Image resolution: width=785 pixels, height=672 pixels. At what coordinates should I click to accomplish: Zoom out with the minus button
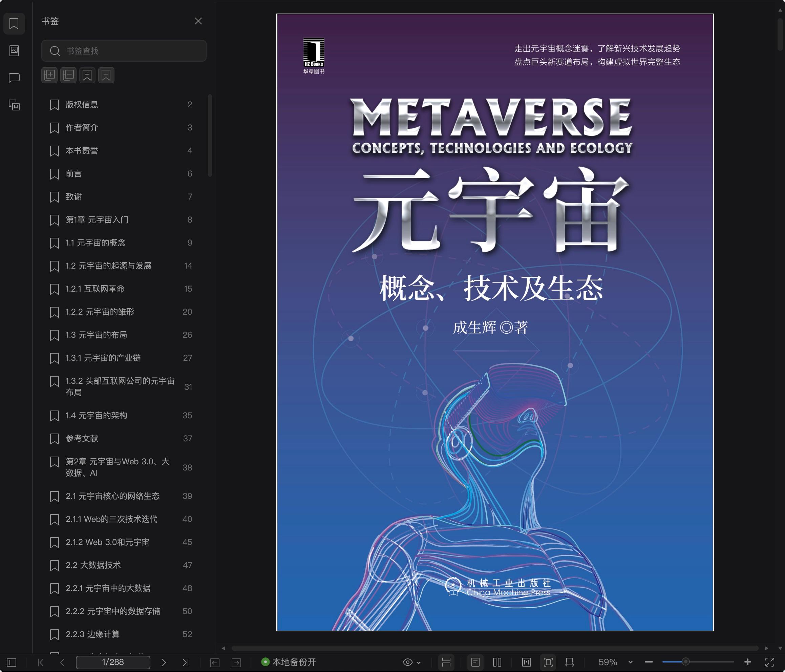coord(649,662)
